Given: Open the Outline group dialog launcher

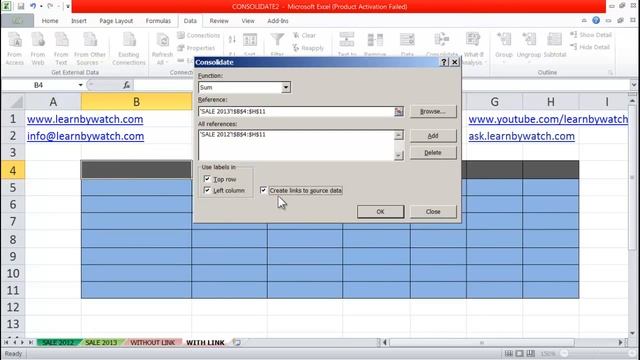Looking at the screenshot, I should pos(611,73).
